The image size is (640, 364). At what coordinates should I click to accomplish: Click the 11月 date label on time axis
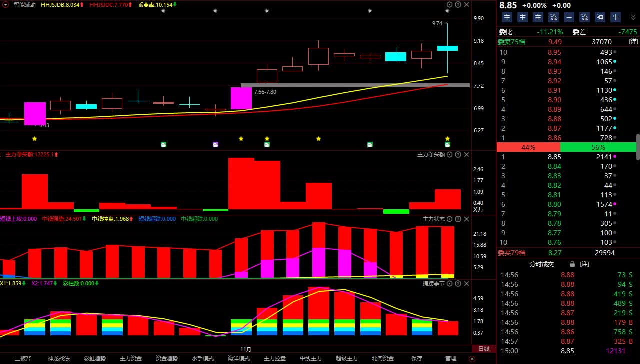tap(246, 349)
